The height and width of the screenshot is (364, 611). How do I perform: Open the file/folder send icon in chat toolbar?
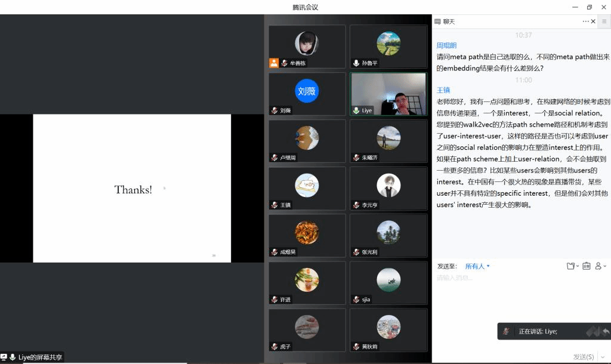pos(572,266)
